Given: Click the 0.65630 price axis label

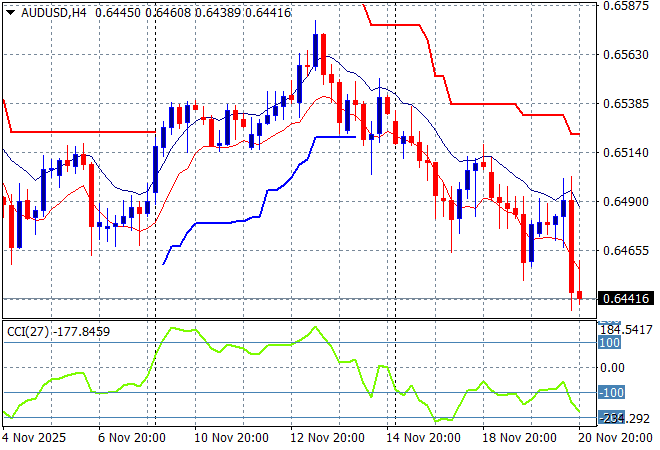Looking at the screenshot, I should pyautogui.click(x=626, y=54).
